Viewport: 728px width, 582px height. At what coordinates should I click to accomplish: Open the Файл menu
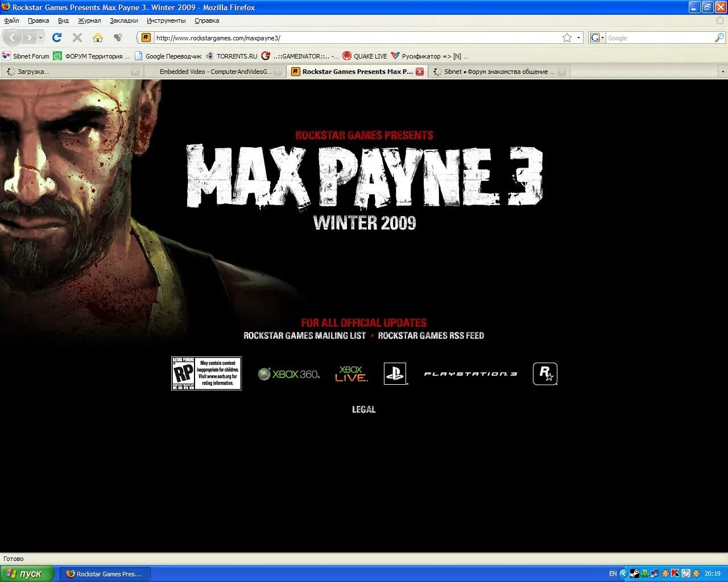[11, 20]
